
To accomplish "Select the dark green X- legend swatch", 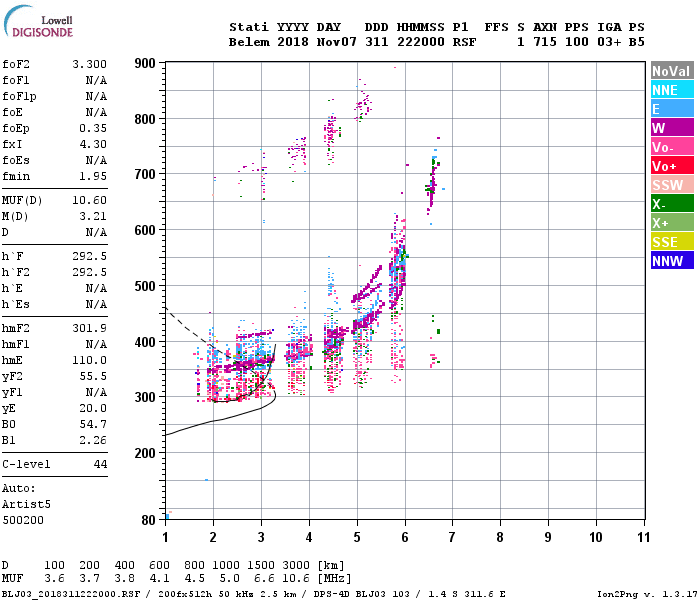I will coord(672,204).
